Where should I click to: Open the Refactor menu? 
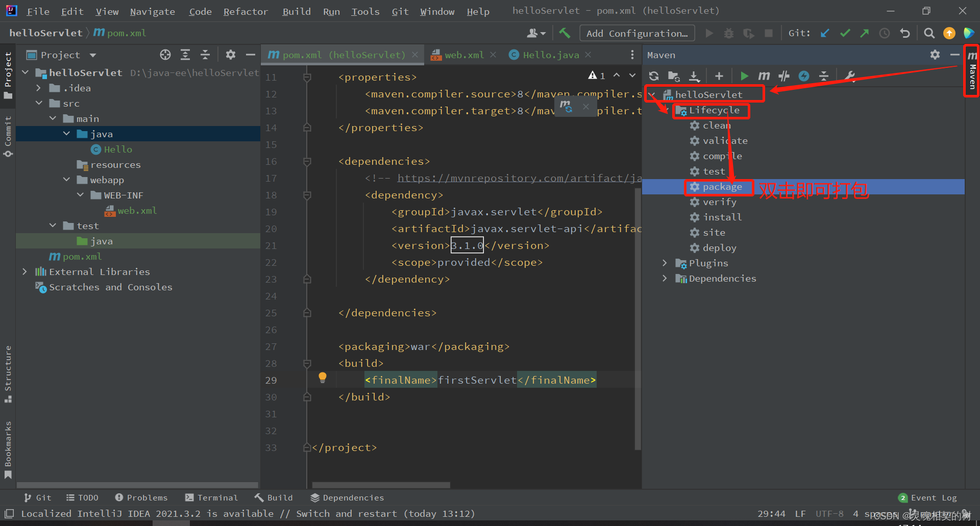(x=246, y=11)
